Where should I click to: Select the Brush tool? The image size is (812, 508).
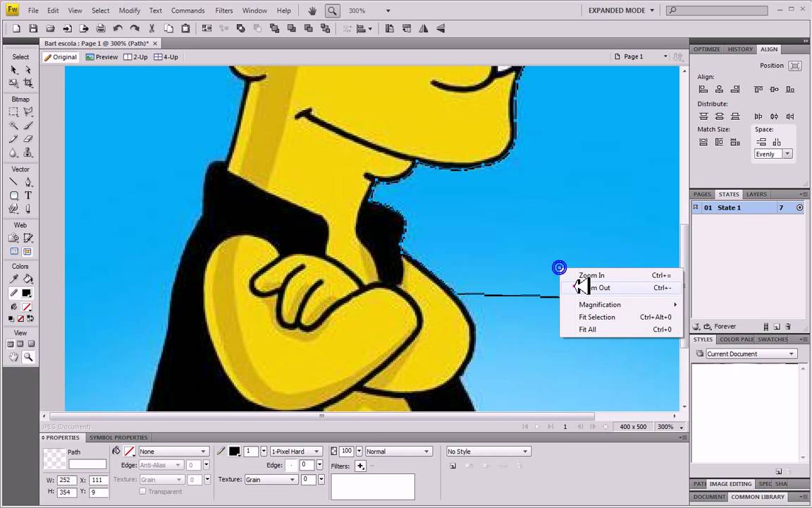(x=28, y=126)
